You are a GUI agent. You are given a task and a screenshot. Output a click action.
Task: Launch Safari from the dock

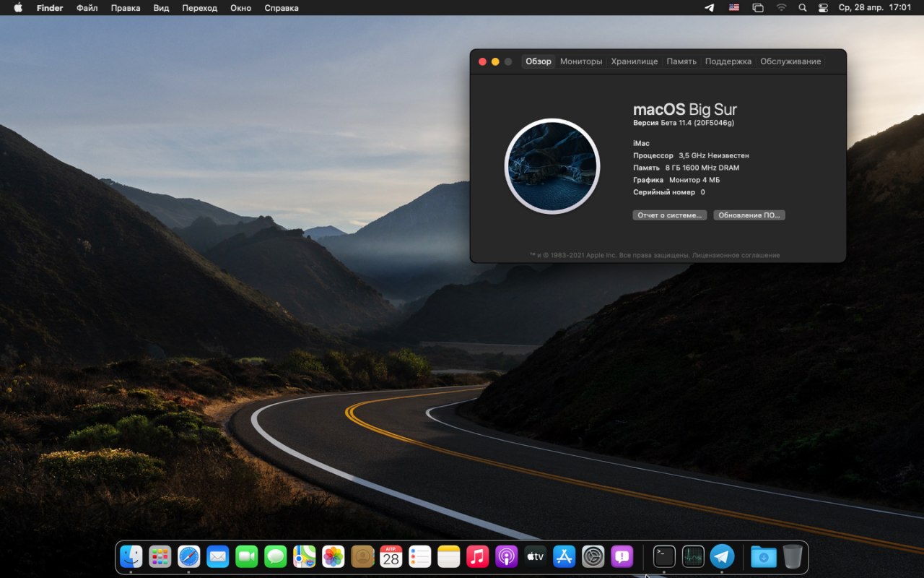point(189,556)
